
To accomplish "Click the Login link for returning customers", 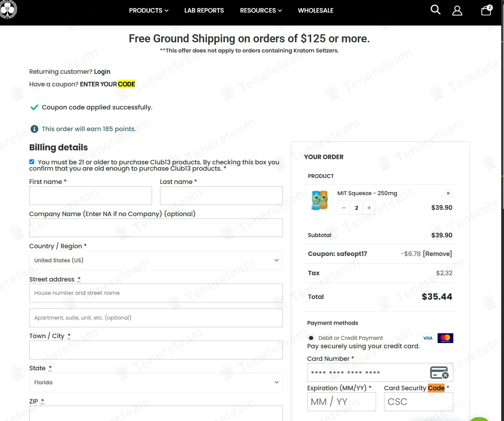I will [102, 72].
